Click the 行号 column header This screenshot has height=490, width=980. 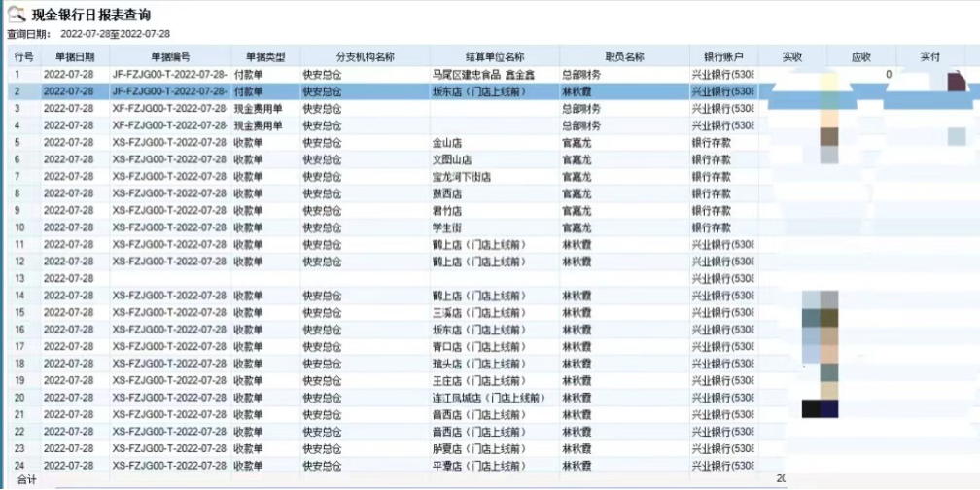pyautogui.click(x=23, y=57)
